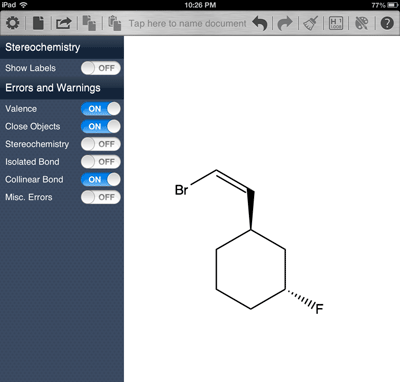
Task: Select the F atom label
Action: pos(319,309)
